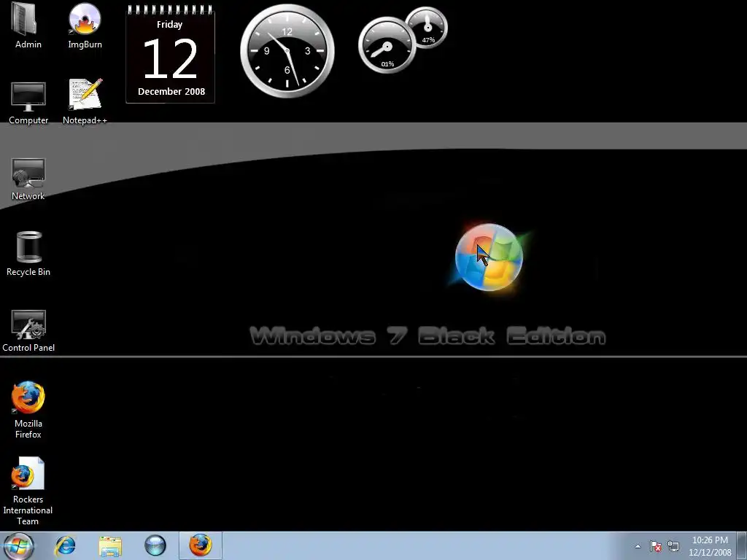Select the Mozilla Firefox desktop shortcut
The width and height of the screenshot is (747, 560).
(x=28, y=410)
